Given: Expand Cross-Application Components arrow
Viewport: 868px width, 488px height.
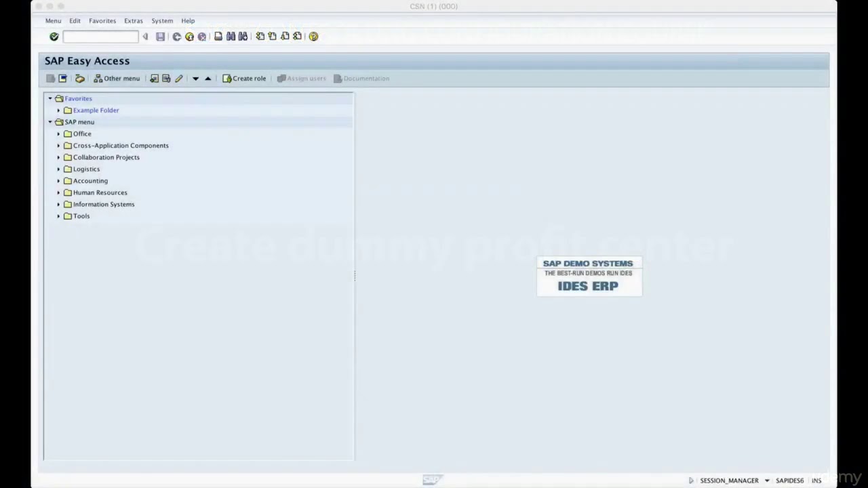Looking at the screenshot, I should pos(58,146).
